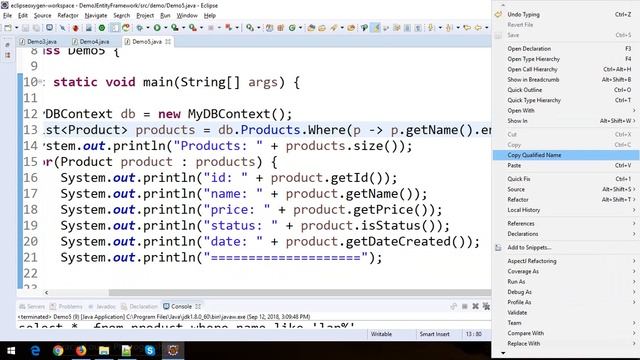Expand the Open With submenu arrow
This screenshot has height=360, width=640.
[634, 111]
